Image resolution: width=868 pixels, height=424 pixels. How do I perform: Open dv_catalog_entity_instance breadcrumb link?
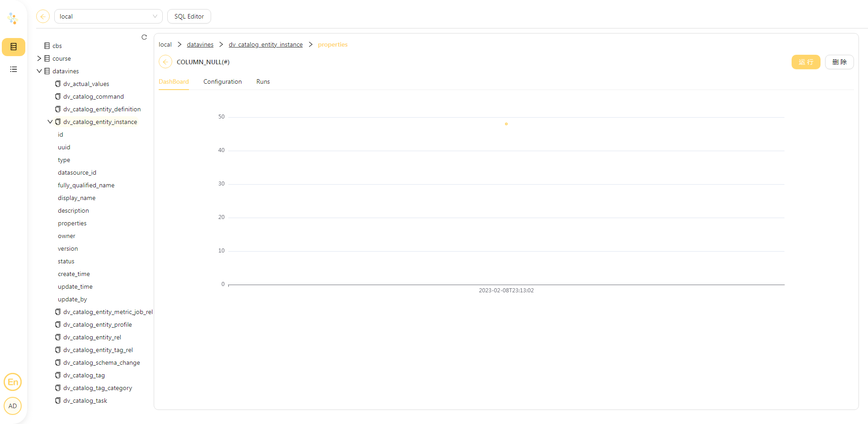coord(266,44)
